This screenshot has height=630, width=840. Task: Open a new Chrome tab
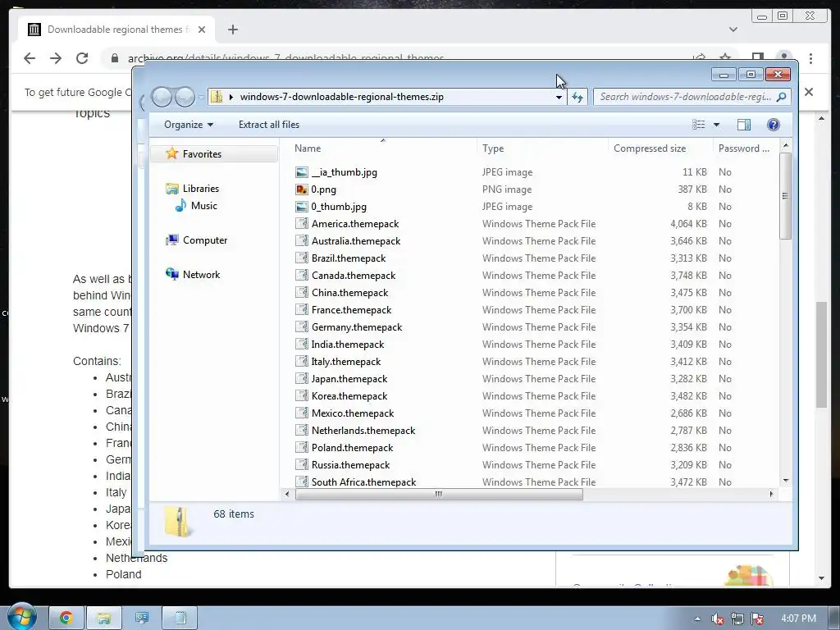[232, 30]
